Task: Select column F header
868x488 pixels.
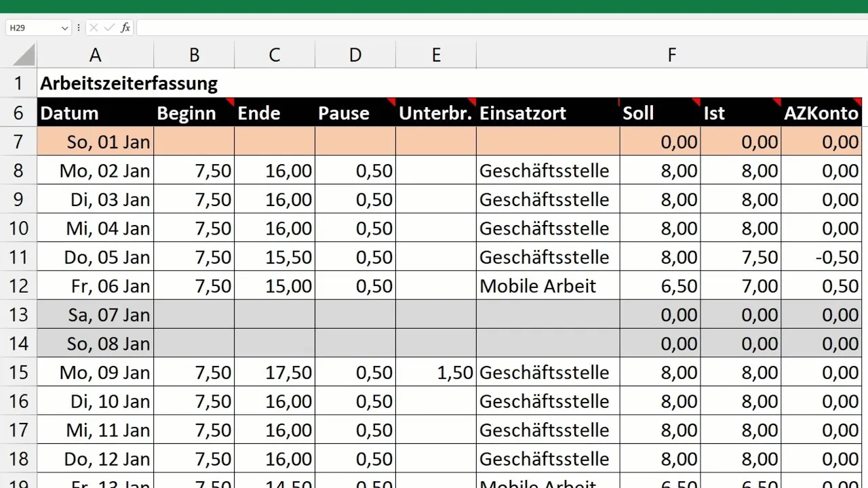Action: point(671,55)
